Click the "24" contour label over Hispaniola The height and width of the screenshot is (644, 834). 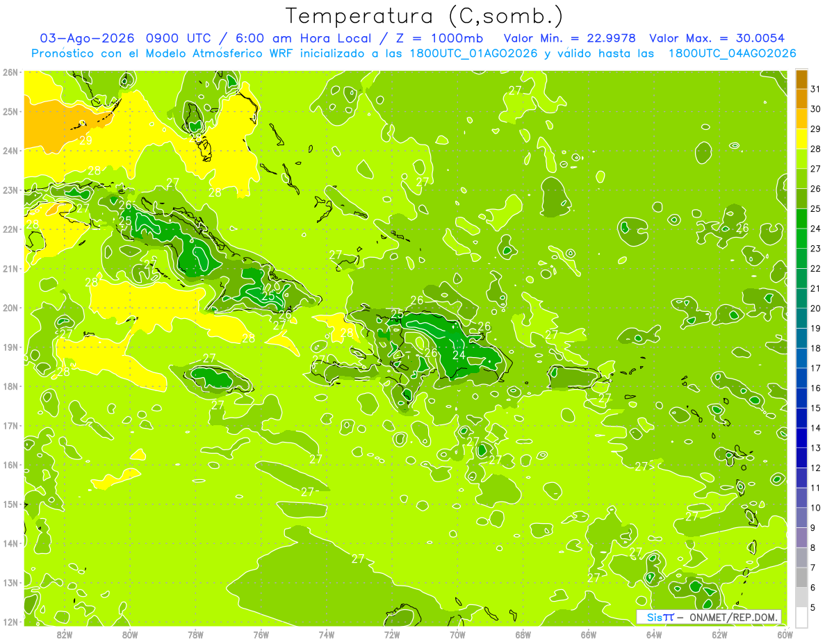point(459,355)
